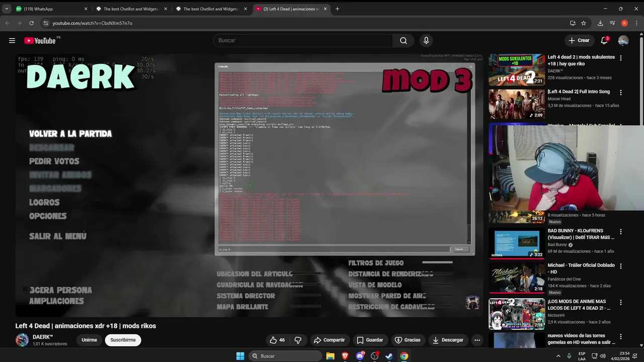This screenshot has width=644, height=362.
Task: Share video with Compartir button
Action: tap(329, 340)
